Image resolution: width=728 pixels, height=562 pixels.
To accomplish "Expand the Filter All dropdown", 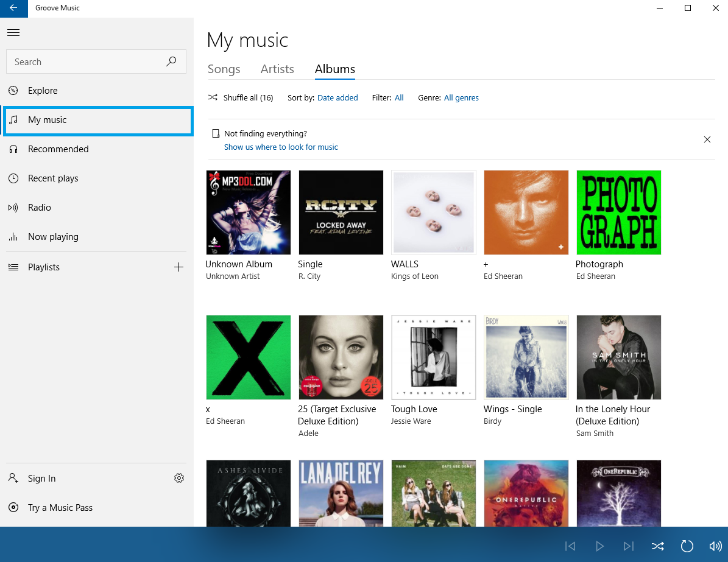I will 399,98.
